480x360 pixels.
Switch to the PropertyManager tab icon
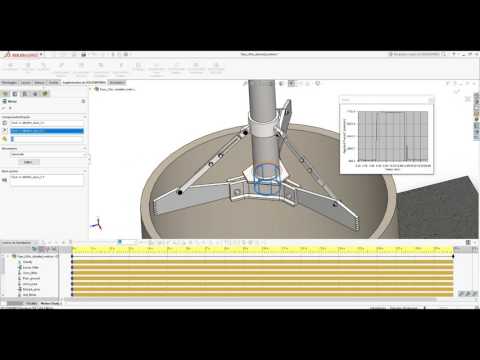(15, 94)
